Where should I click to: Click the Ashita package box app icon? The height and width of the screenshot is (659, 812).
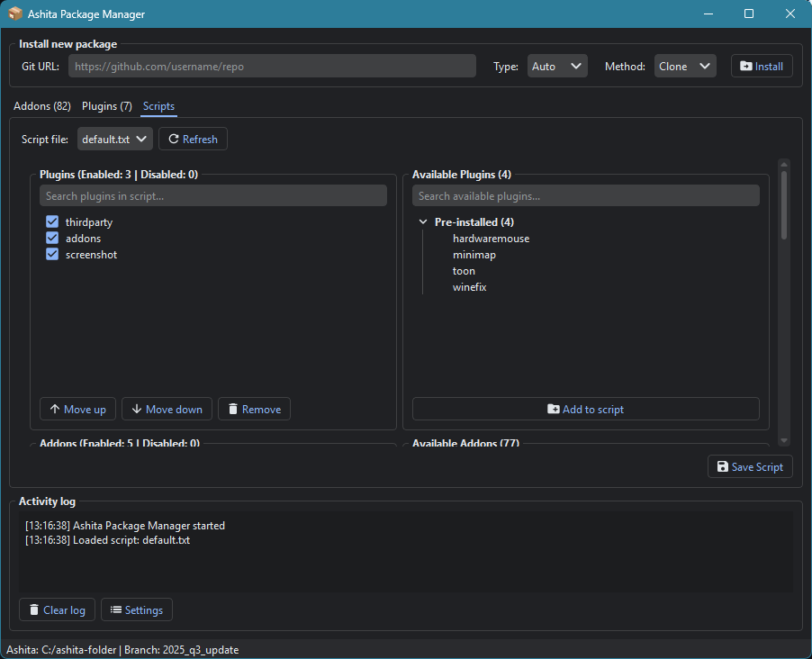15,14
